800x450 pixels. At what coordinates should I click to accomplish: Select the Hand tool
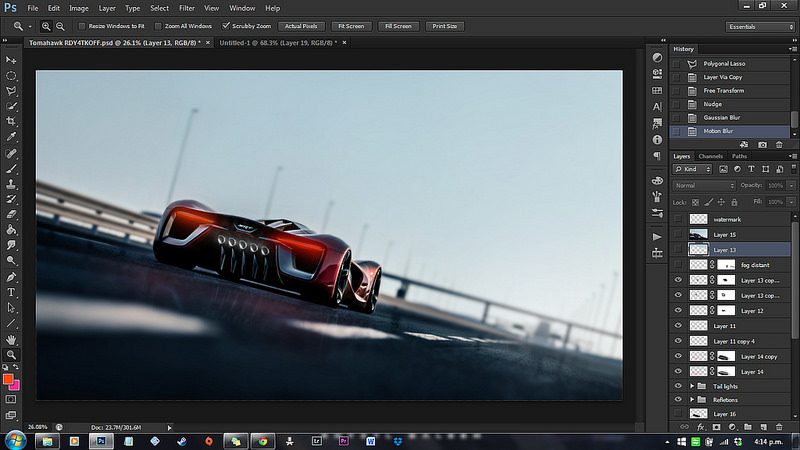point(11,339)
